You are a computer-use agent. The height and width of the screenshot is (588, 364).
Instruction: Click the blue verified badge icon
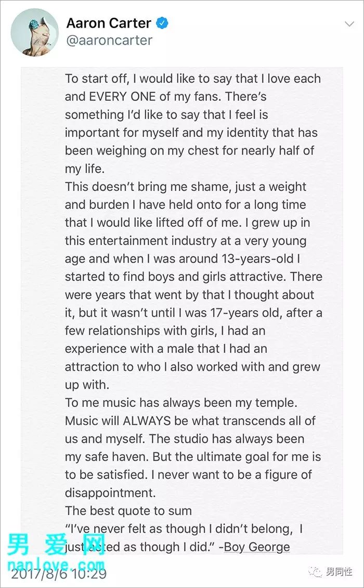click(162, 23)
